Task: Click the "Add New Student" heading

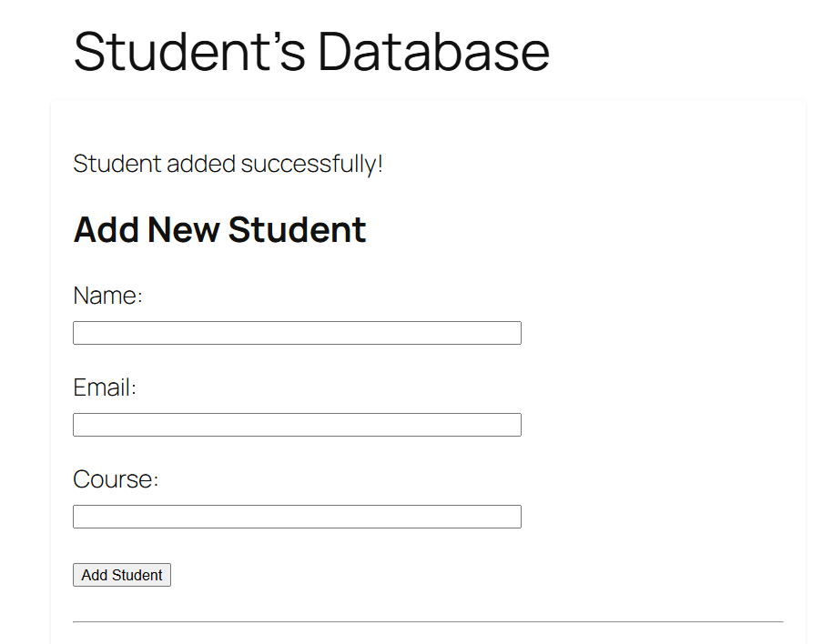Action: click(219, 230)
